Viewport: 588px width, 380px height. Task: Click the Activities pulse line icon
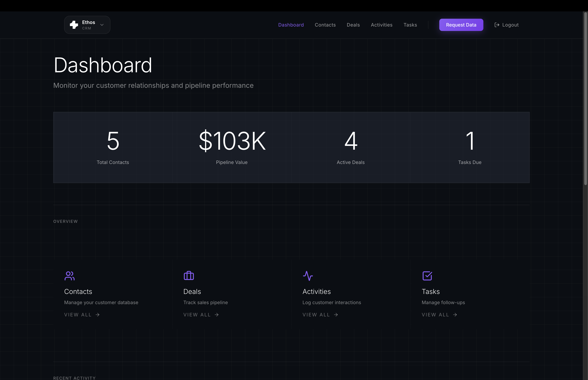click(x=308, y=276)
